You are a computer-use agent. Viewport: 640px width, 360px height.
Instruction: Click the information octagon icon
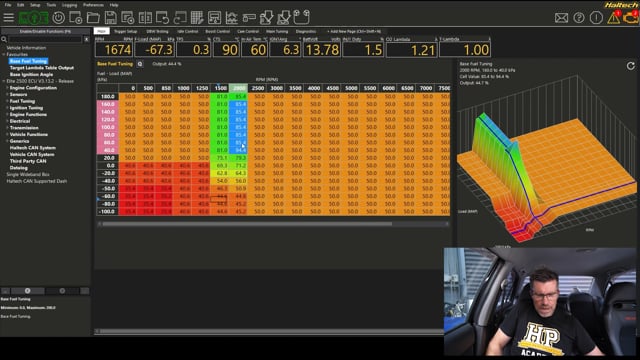pos(596,18)
